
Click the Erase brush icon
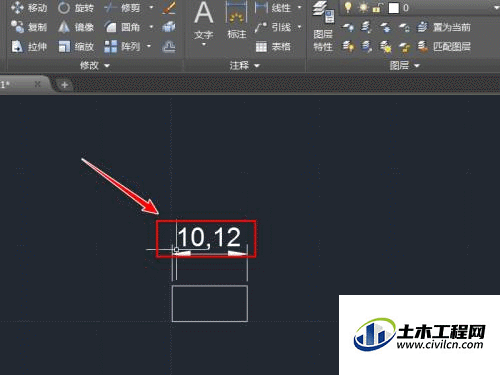[169, 8]
